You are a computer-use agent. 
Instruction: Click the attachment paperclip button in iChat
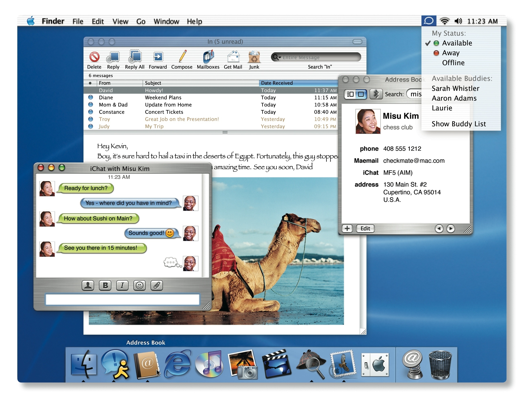point(157,285)
